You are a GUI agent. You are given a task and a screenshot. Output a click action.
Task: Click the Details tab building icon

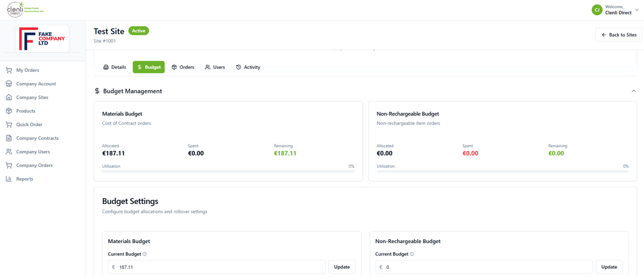click(x=106, y=67)
